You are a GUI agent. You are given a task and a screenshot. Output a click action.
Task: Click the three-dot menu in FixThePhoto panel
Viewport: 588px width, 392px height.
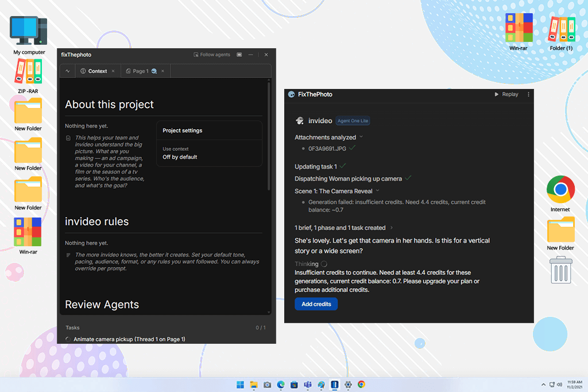[x=528, y=95]
